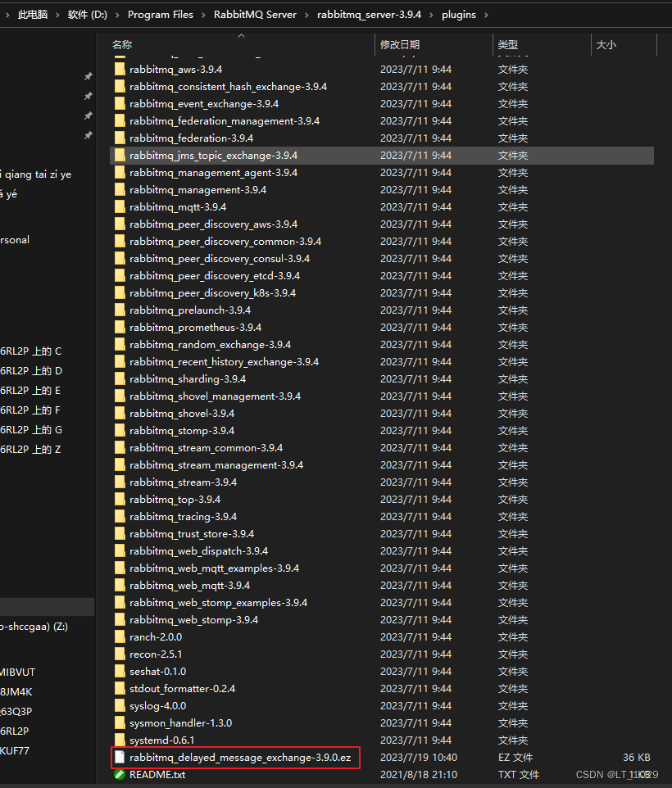This screenshot has width=672, height=788.
Task: Click the rabbitmq_peer_discovery_aws-3.9.4 folder icon
Action: coord(120,224)
